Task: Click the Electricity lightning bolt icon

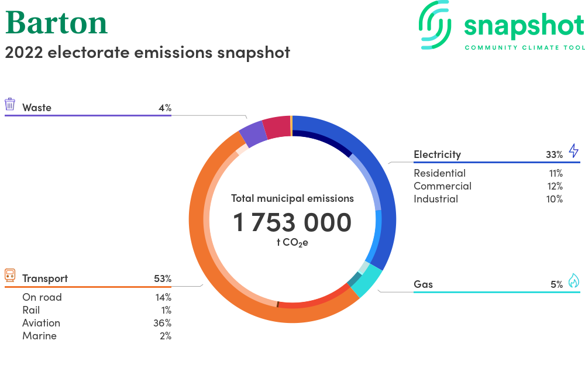Action: click(573, 151)
